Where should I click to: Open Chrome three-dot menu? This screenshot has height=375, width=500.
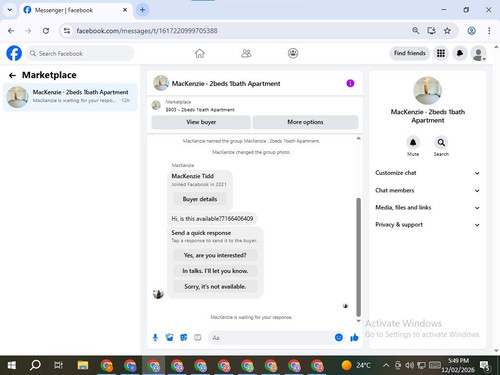(x=489, y=31)
